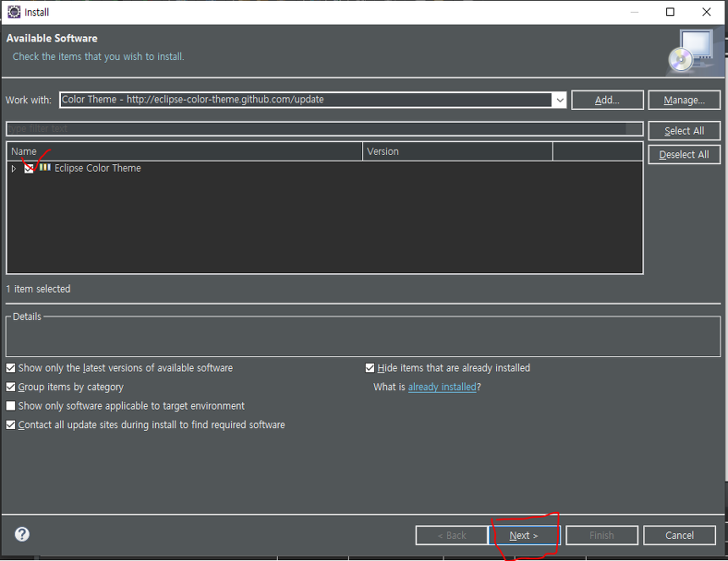Click the Add... button
The height and width of the screenshot is (561, 728).
coord(607,100)
